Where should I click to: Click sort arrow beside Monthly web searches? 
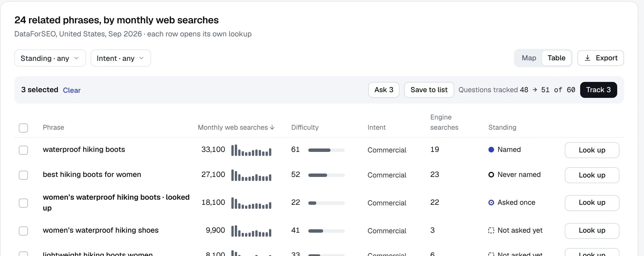point(272,127)
